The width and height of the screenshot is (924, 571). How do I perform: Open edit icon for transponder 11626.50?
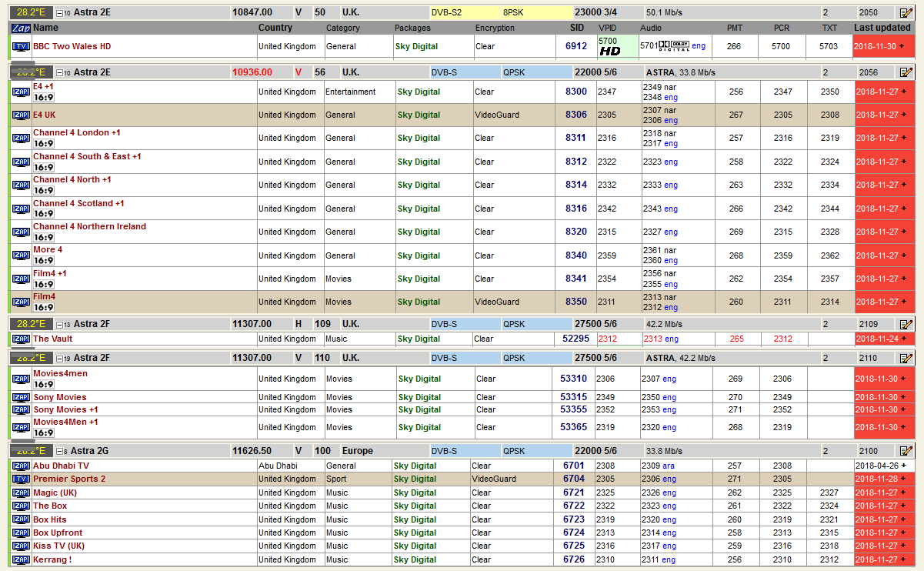(x=906, y=451)
